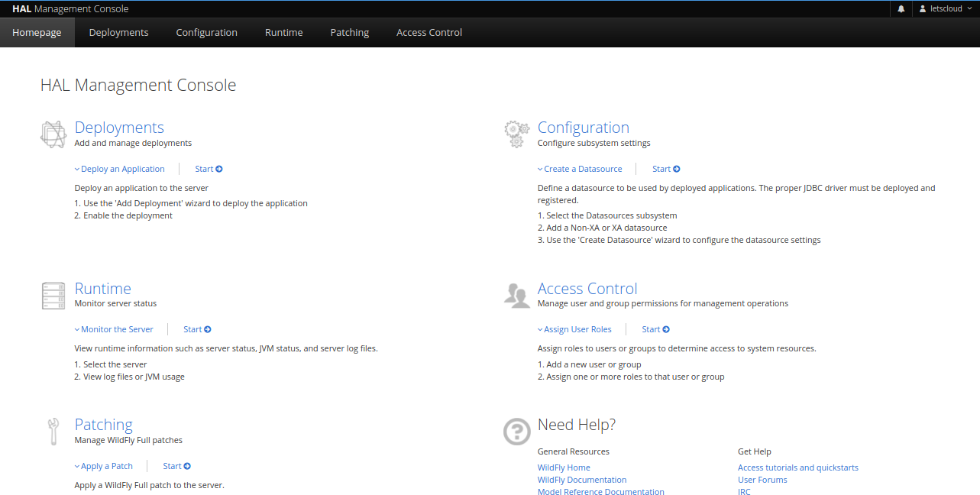The height and width of the screenshot is (495, 980).
Task: Open Access tutorials and quickstarts link
Action: tap(798, 467)
